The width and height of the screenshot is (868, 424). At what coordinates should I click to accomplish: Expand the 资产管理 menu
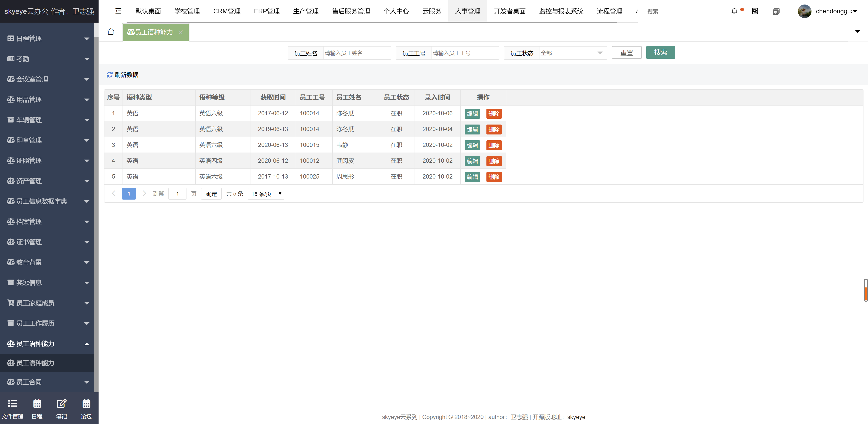tap(47, 181)
